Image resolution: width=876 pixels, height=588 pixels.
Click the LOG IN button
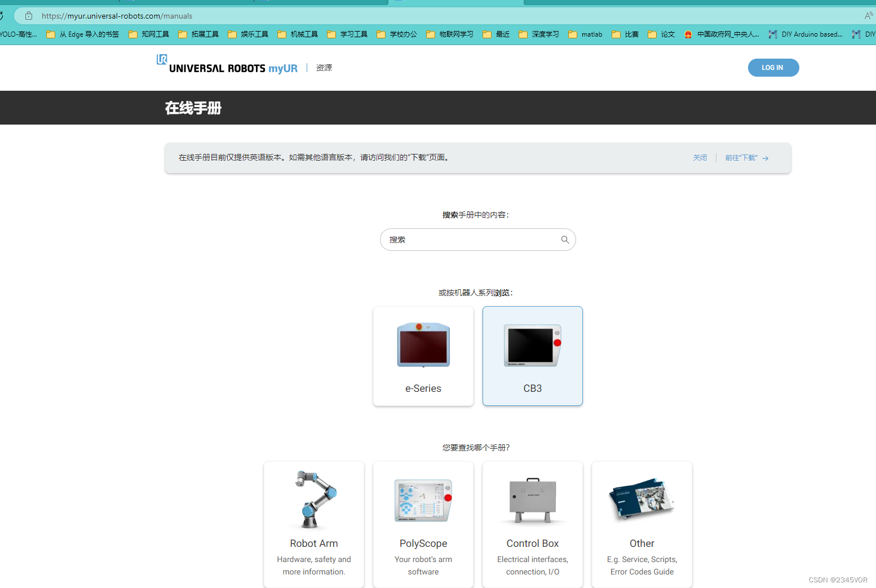(x=773, y=68)
